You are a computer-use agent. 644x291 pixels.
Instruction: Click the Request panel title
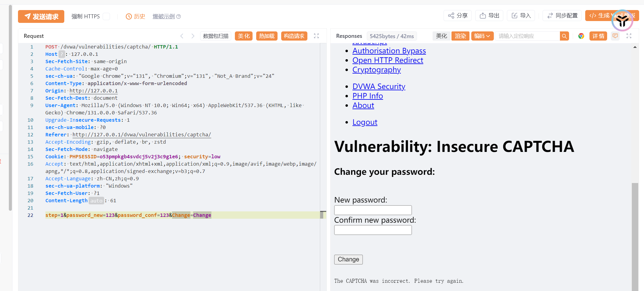(34, 36)
